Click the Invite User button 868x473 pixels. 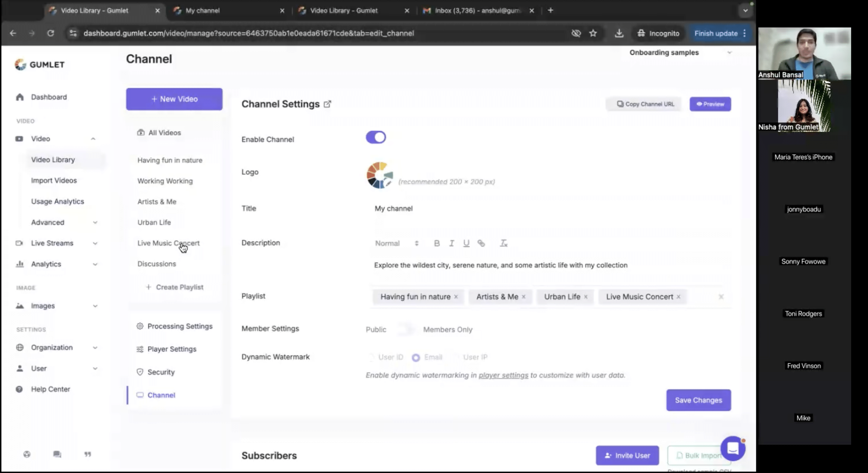[627, 456]
